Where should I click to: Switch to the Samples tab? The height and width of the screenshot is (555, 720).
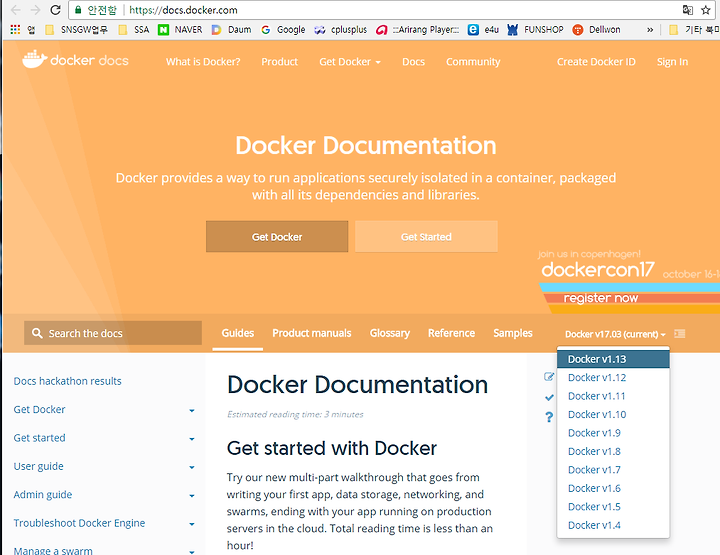pyautogui.click(x=512, y=333)
